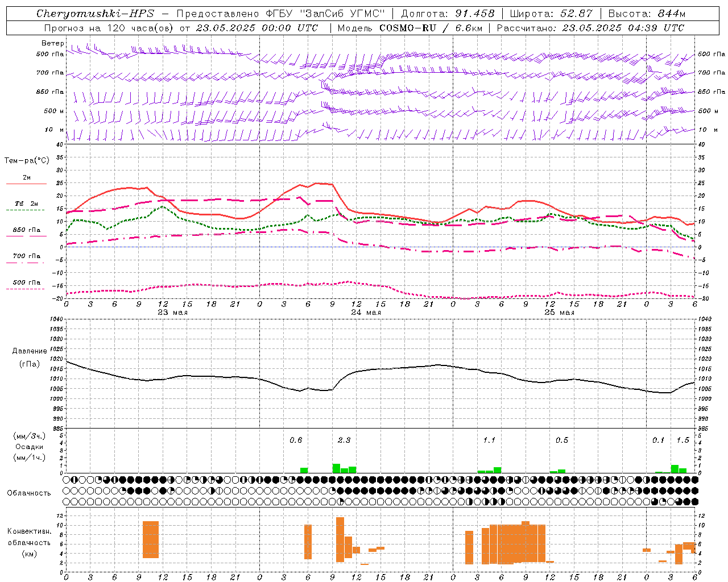Image resolution: width=728 pixels, height=582 pixels.
Task: Click precipitation total value 1.1
Action: (489, 440)
